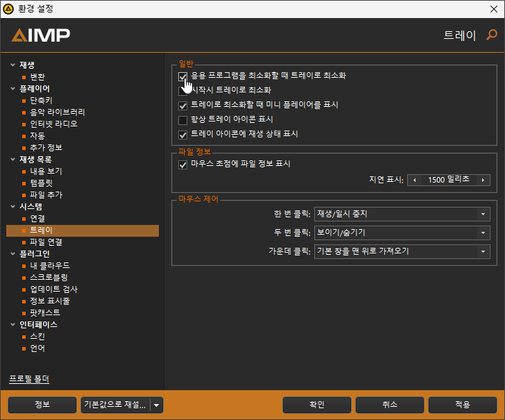Toggle 트레이로 최소화할 때 미니 플레이어를 표시
Image resolution: width=505 pixels, height=420 pixels.
coord(182,106)
